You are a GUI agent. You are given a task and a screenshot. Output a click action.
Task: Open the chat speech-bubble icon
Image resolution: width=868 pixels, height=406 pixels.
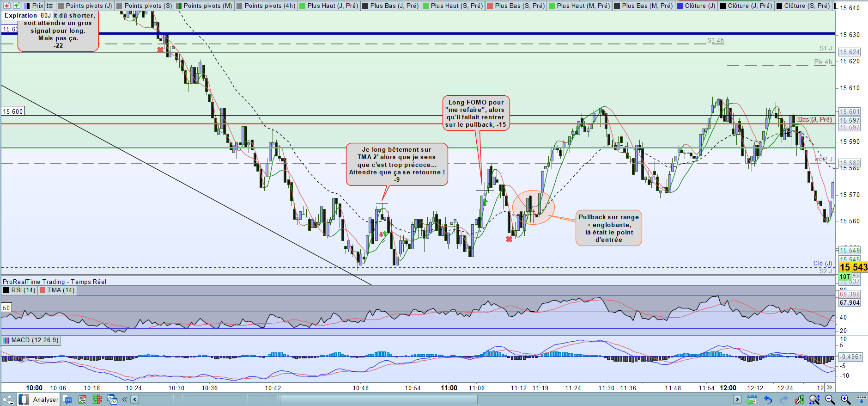pos(68,400)
